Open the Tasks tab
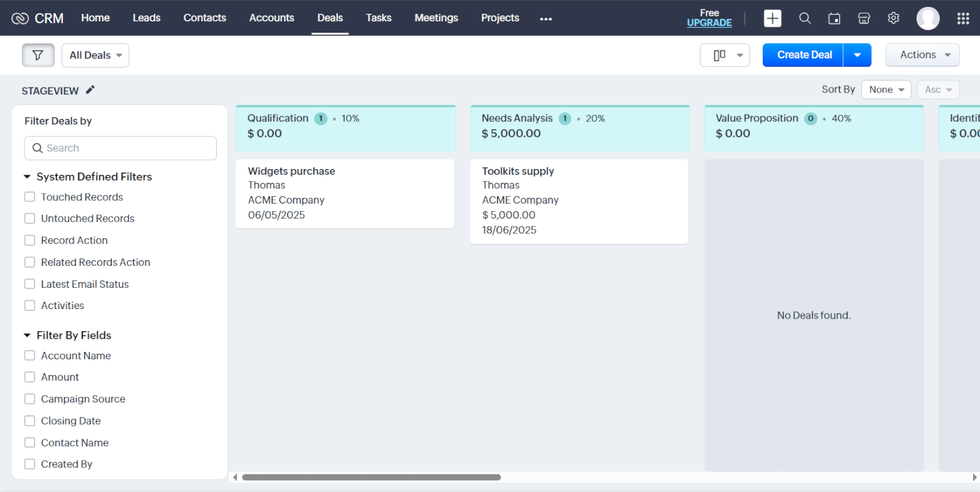 (x=379, y=18)
